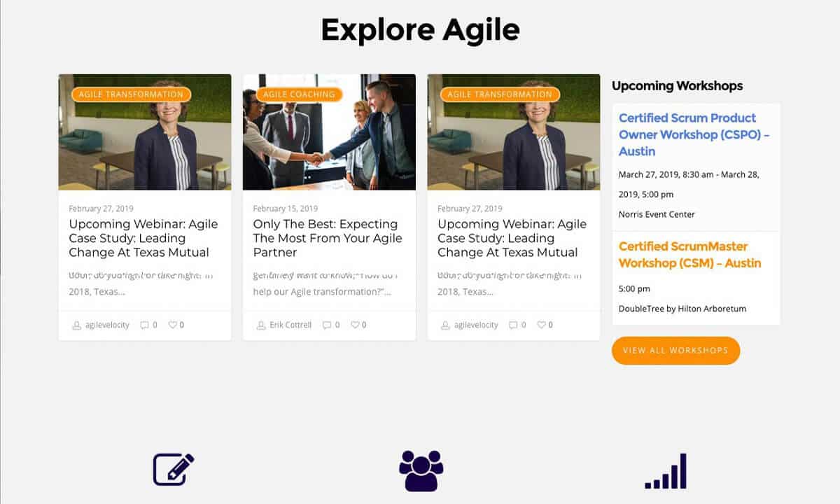Click the heart icon on Erik Cottrell's post
Screen dimensions: 840x504
[355, 325]
